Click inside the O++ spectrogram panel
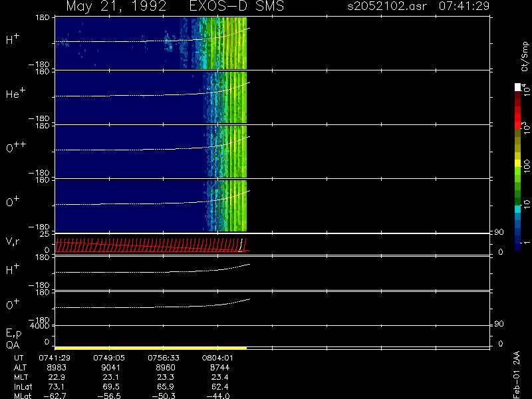Viewport: 532px width, 399px height. pos(151,152)
